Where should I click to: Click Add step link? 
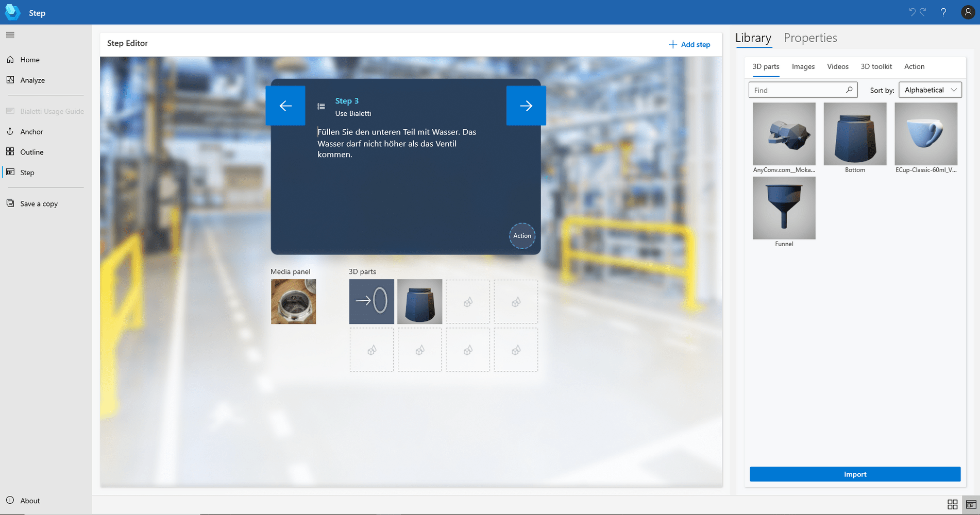(x=689, y=44)
